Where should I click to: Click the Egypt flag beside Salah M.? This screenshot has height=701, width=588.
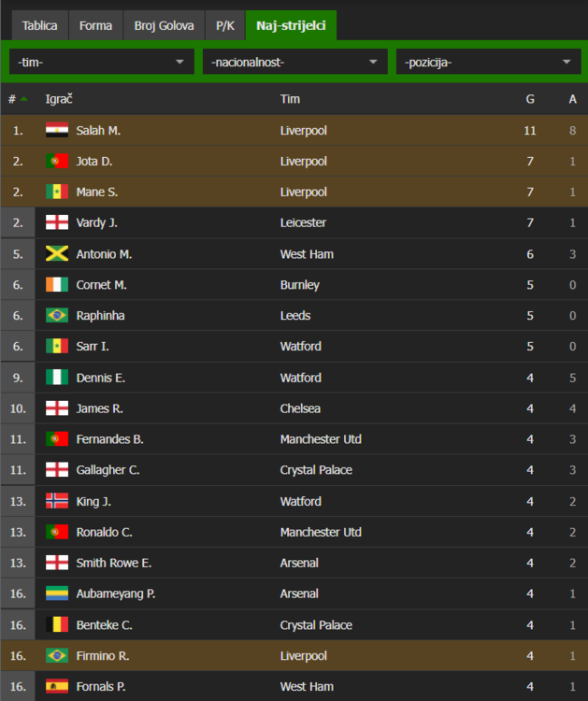pos(57,130)
